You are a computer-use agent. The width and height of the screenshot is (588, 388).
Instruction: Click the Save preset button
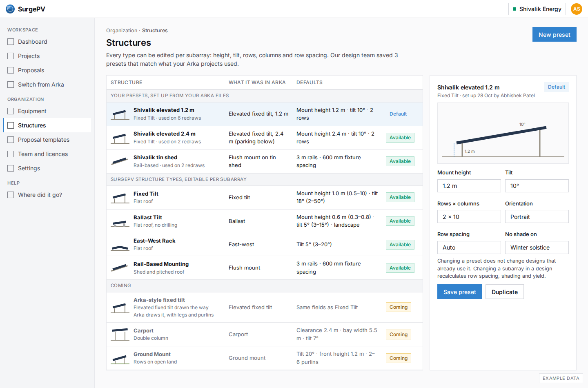pos(460,292)
